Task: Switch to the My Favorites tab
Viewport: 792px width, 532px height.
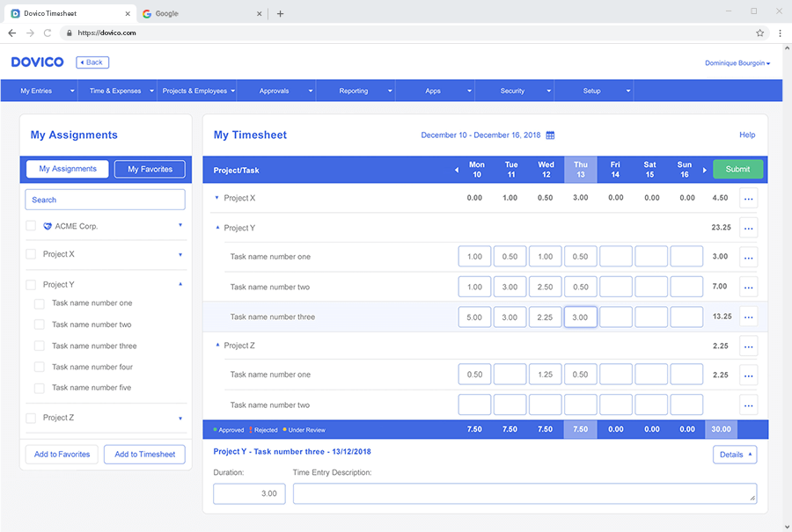Action: click(x=149, y=169)
